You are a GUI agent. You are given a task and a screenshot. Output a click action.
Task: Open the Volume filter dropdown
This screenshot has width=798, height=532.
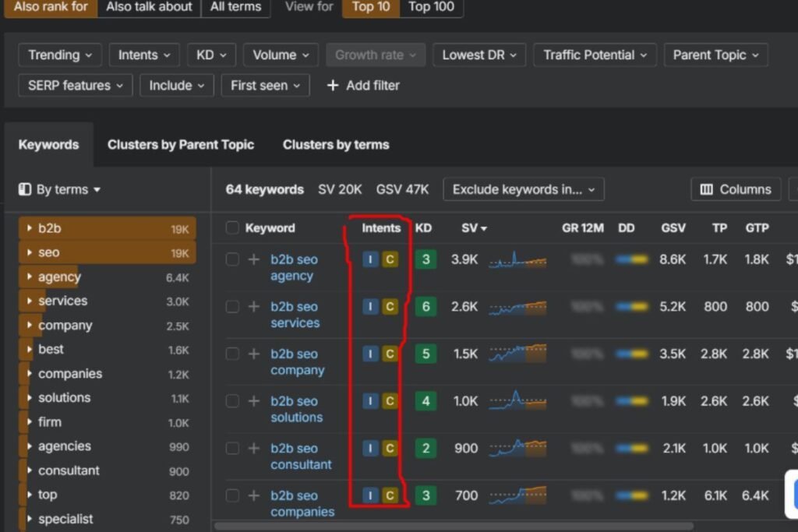[x=280, y=55]
